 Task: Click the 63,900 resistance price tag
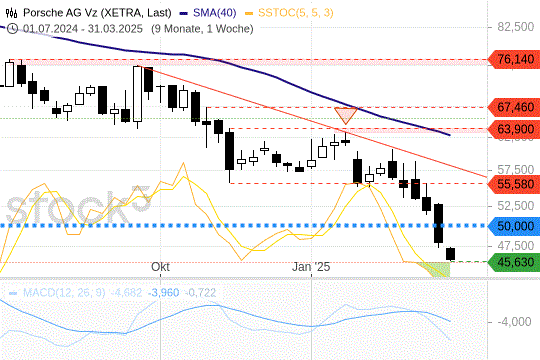(x=514, y=129)
